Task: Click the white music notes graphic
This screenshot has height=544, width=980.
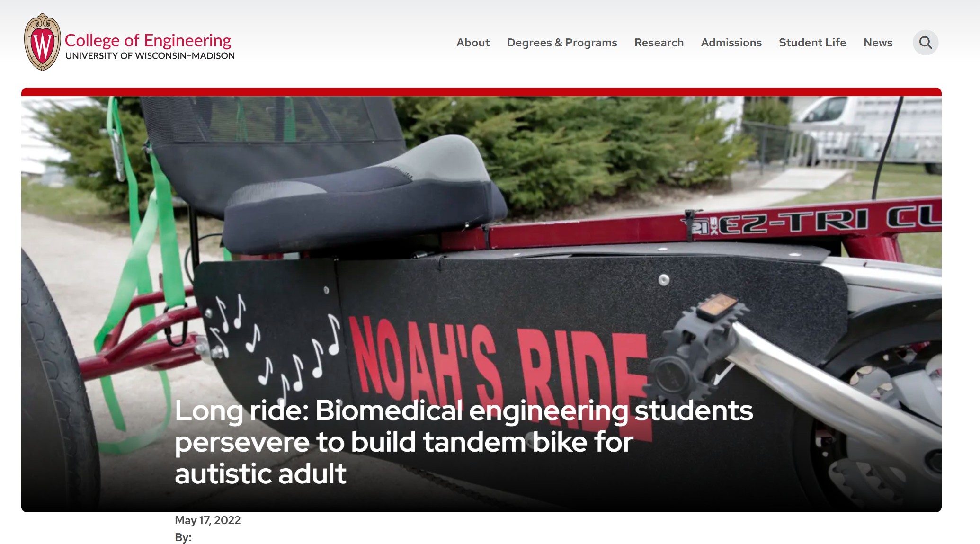Action: tap(275, 346)
